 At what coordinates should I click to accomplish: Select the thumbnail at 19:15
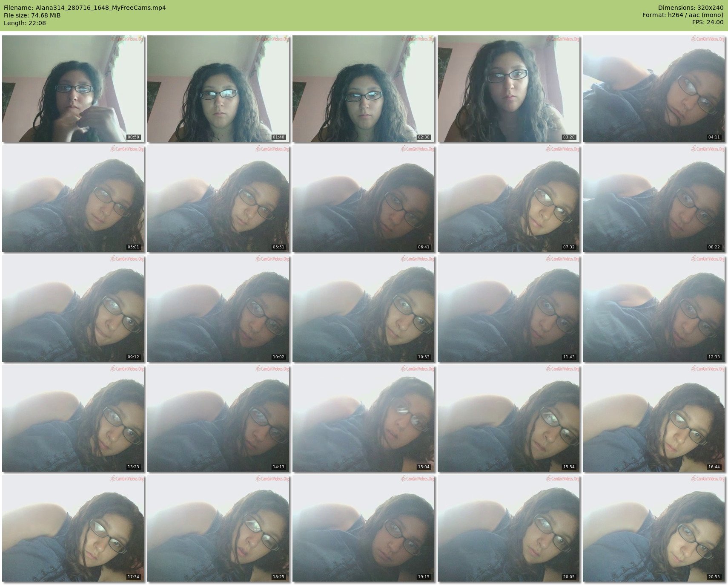tap(363, 528)
